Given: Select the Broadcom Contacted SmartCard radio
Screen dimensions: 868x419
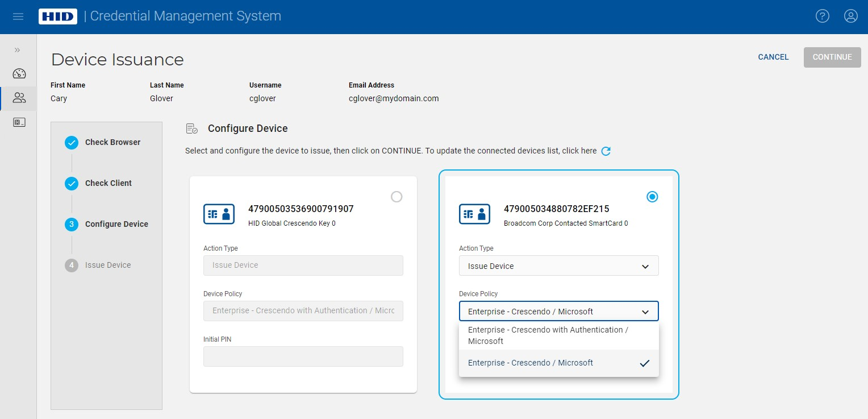Looking at the screenshot, I should (x=652, y=197).
